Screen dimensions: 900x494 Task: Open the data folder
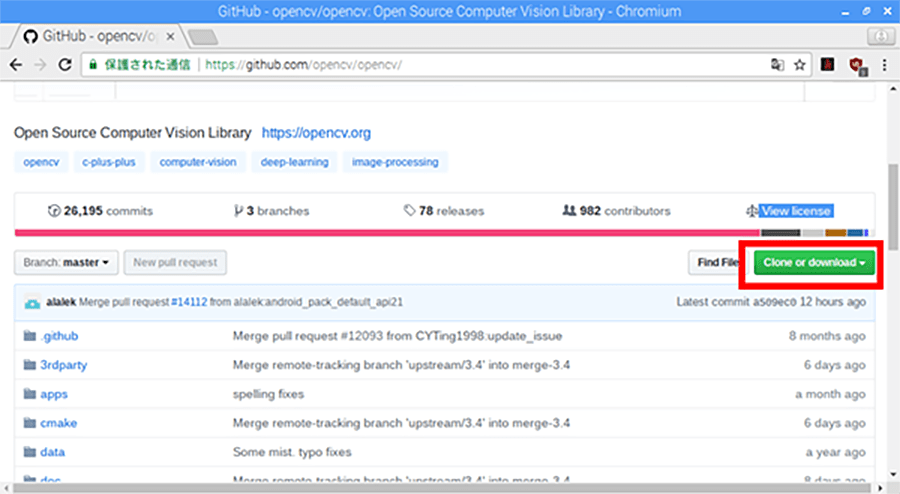point(52,452)
